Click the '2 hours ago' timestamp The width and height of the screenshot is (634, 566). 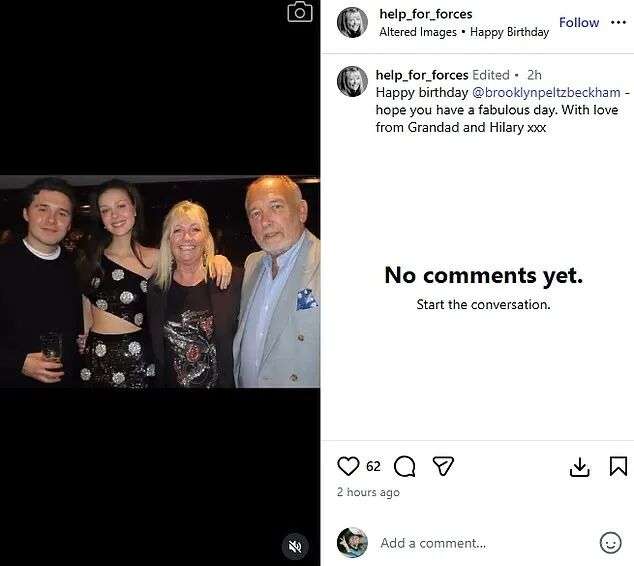(x=368, y=492)
